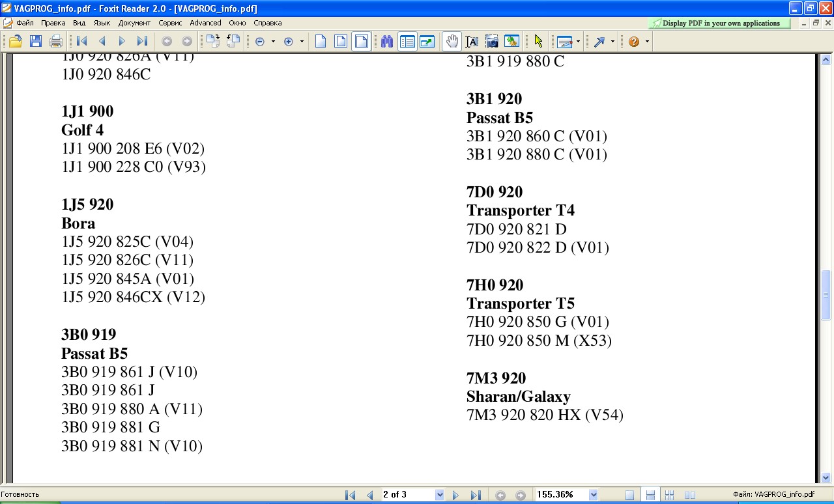Open the page number dropdown in status bar

(440, 495)
